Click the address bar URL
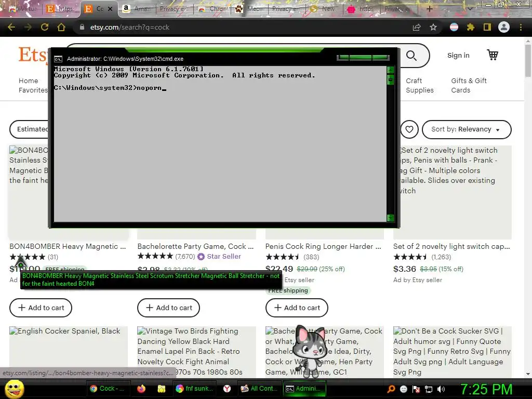Viewport: 532px width, 399px height. click(x=129, y=27)
